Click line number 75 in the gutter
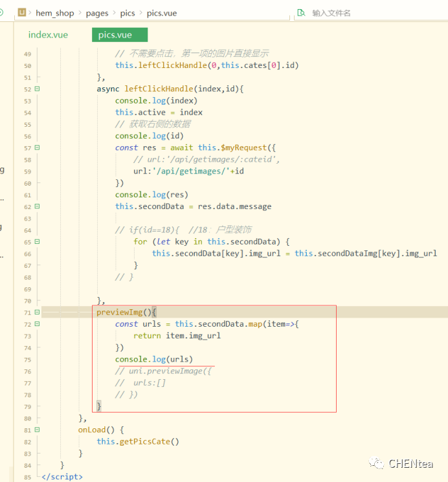Screen dimensions: 448x482 (27, 359)
